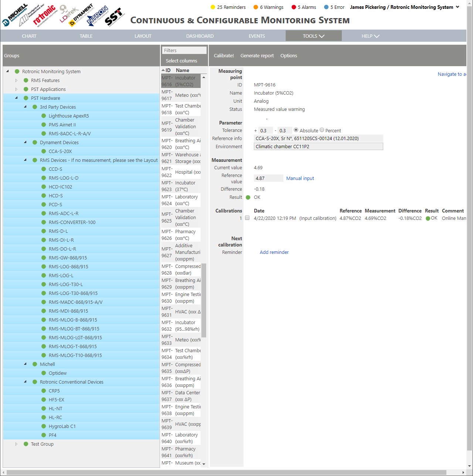This screenshot has width=473, height=476.
Task: Collapse the RMS Devices node
Action: [25, 160]
